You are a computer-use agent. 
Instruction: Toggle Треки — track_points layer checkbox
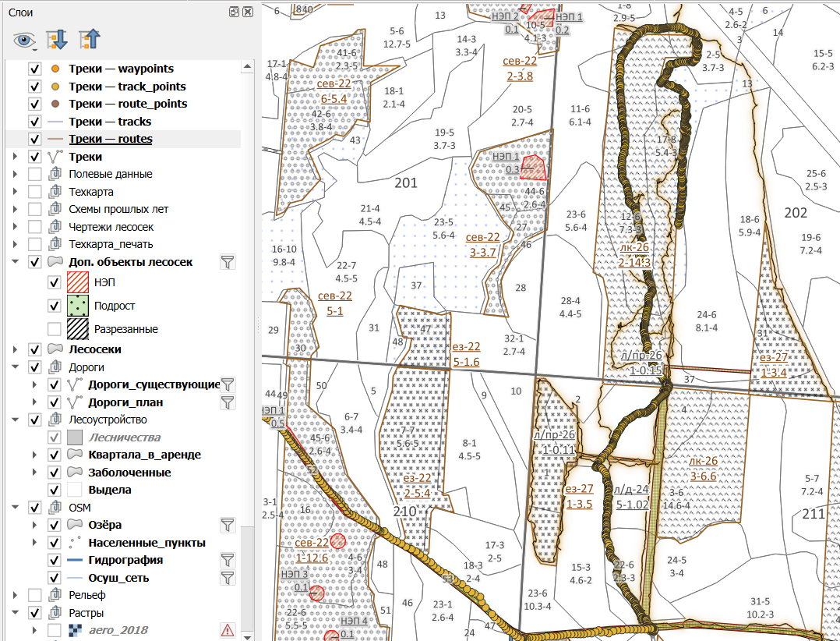[x=35, y=87]
